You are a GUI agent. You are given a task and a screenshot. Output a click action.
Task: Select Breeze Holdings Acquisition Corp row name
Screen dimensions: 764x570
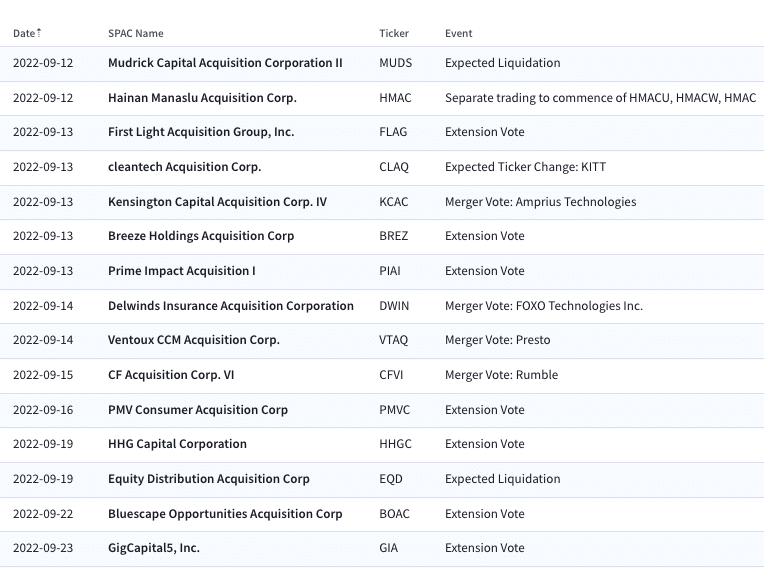point(201,236)
